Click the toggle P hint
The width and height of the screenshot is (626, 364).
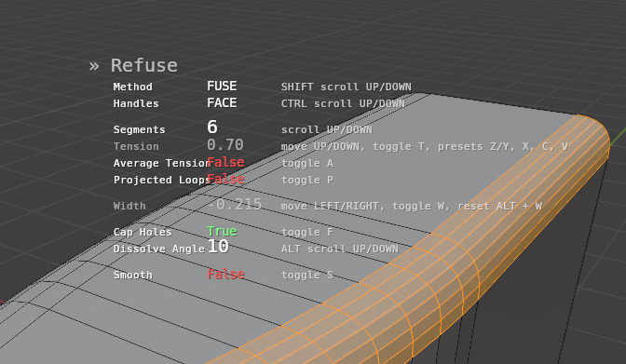coord(307,180)
